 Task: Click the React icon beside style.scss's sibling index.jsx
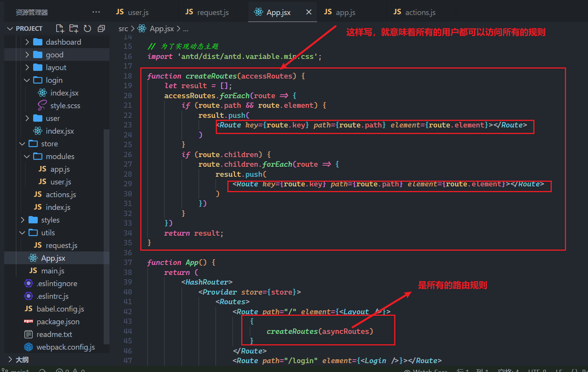(42, 93)
